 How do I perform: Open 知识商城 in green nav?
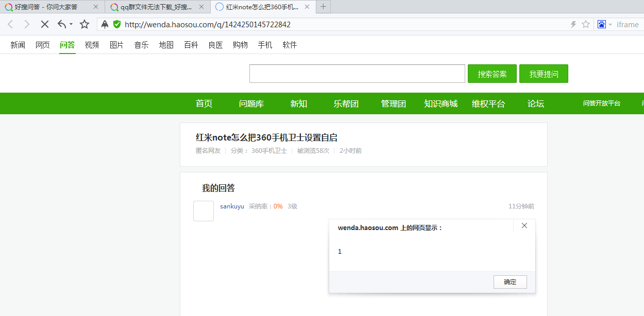441,103
